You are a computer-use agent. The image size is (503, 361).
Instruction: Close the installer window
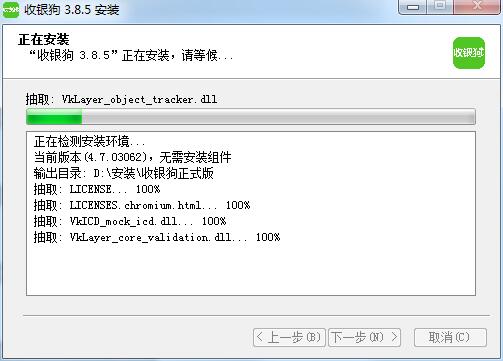coord(477,7)
